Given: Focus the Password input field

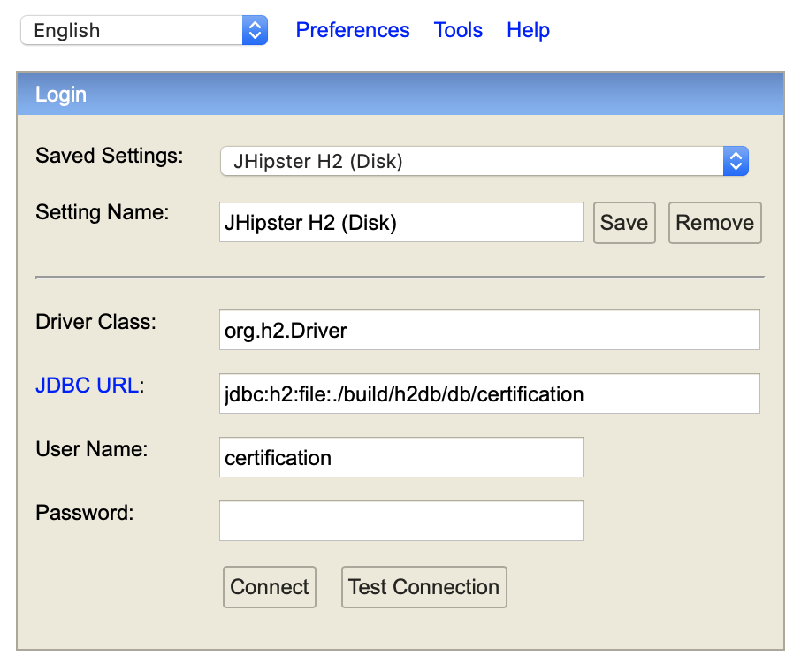Looking at the screenshot, I should 401,521.
